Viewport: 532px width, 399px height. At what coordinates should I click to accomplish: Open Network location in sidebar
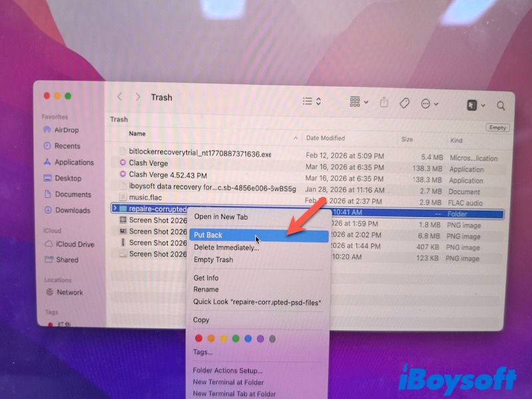(x=70, y=292)
